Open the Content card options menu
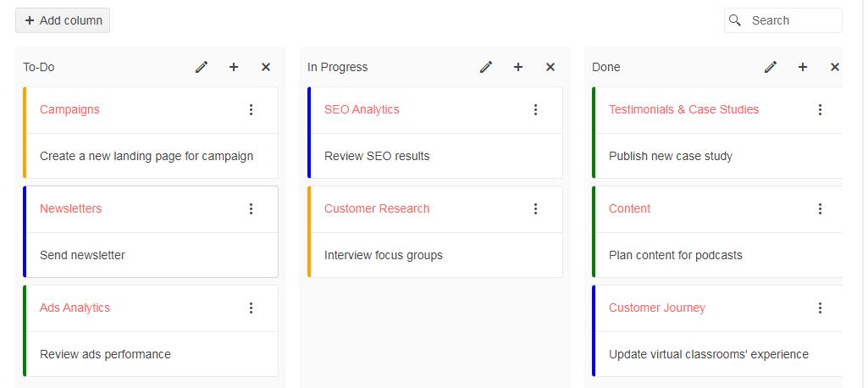The image size is (868, 388). pos(820,208)
